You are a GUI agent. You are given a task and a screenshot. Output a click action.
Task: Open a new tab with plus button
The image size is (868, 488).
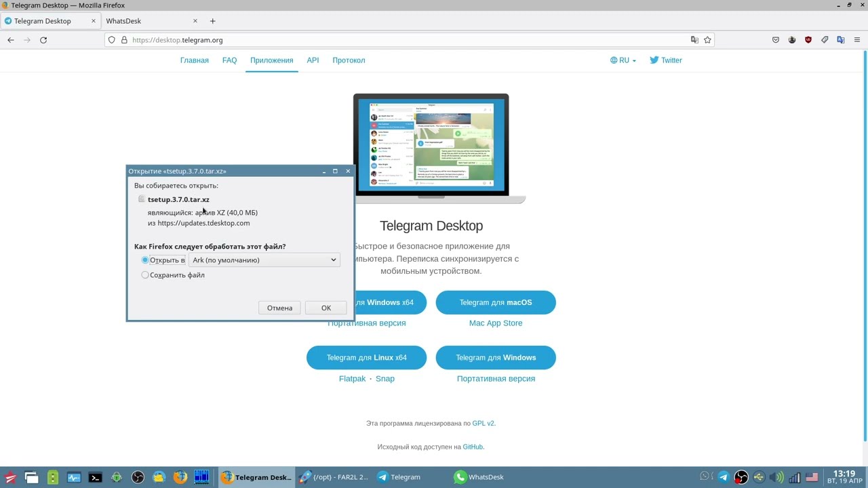click(212, 21)
